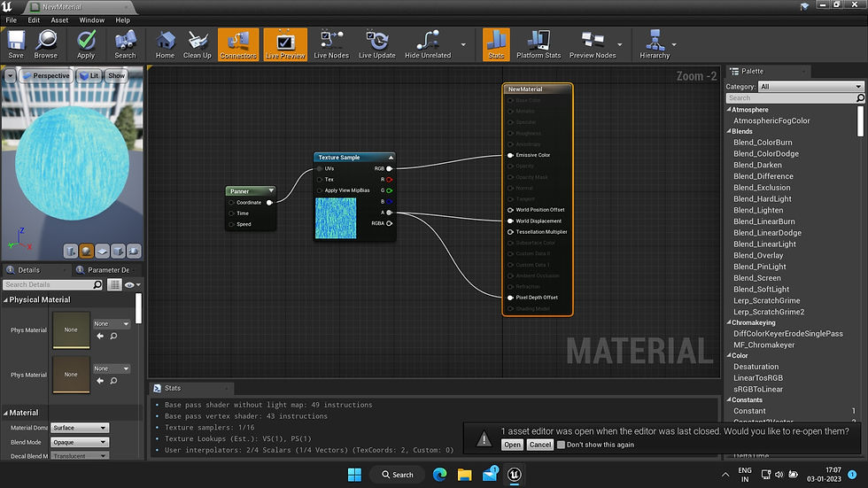Open Details view options eye dropdown
Screen dimensions: 868x488
click(x=132, y=284)
